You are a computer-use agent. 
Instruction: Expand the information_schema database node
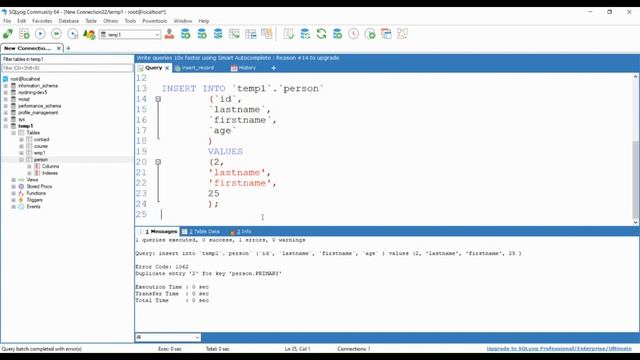tap(6, 86)
